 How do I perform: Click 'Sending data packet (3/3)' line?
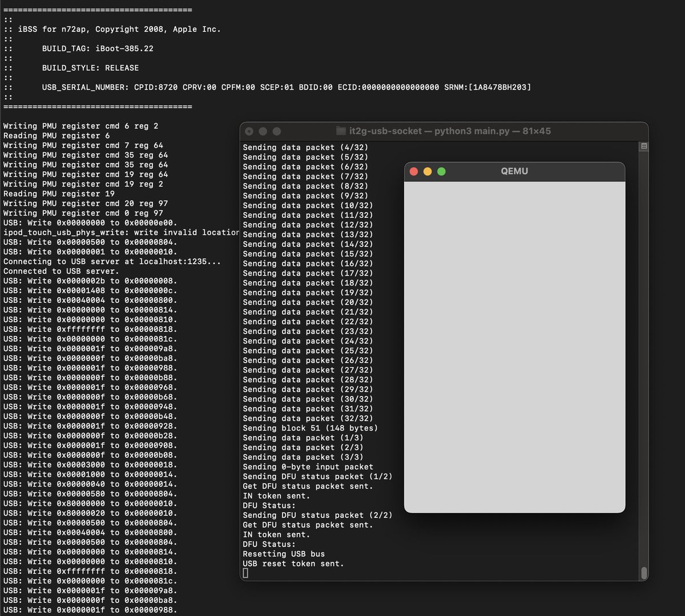303,457
